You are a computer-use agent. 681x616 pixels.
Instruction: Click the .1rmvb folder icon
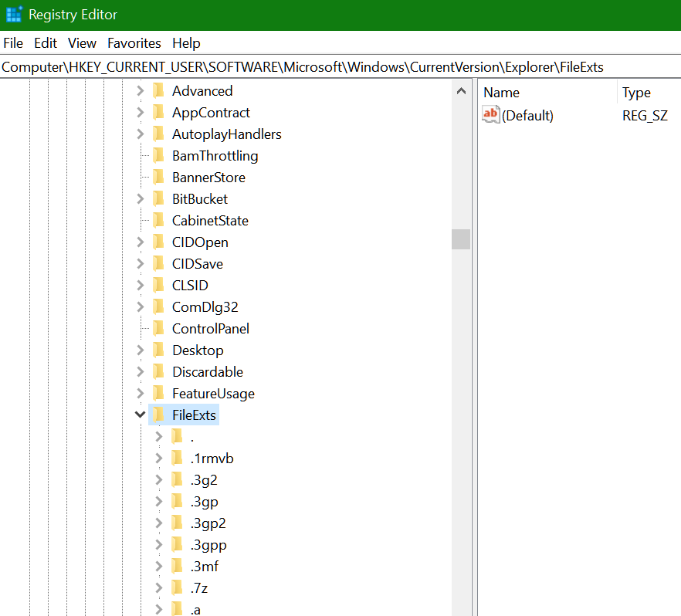(177, 458)
